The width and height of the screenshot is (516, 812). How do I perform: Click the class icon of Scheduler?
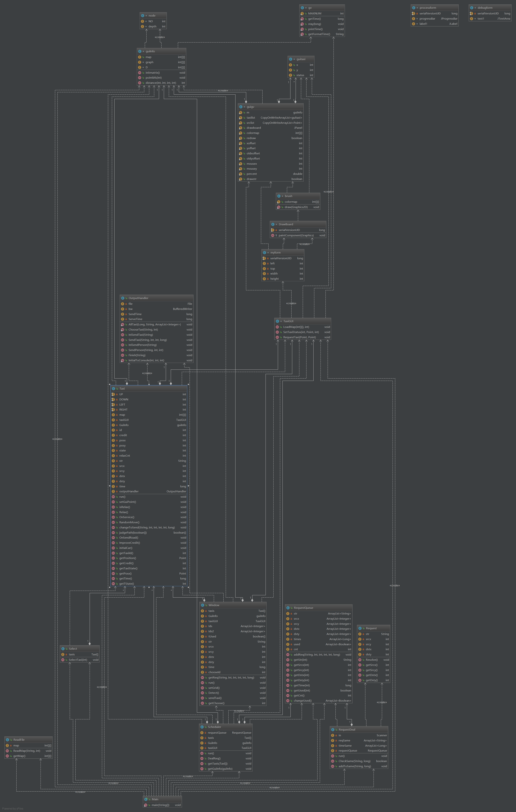point(202,727)
